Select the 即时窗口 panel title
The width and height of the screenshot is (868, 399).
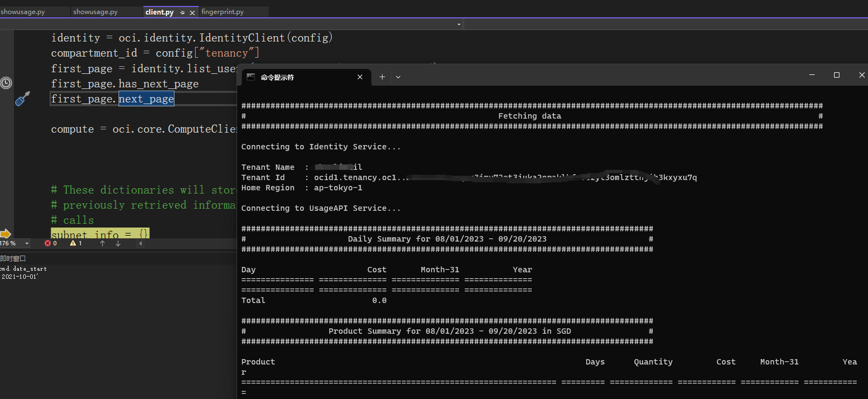13,259
